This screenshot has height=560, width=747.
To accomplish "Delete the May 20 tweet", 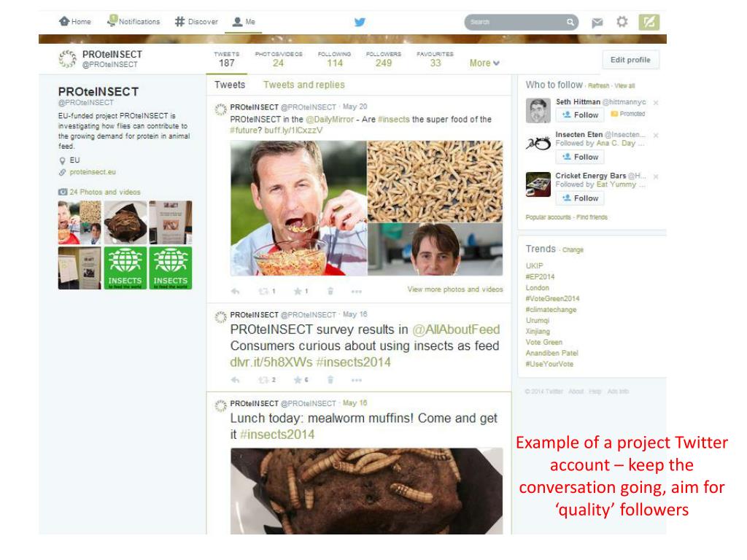I will click(330, 291).
